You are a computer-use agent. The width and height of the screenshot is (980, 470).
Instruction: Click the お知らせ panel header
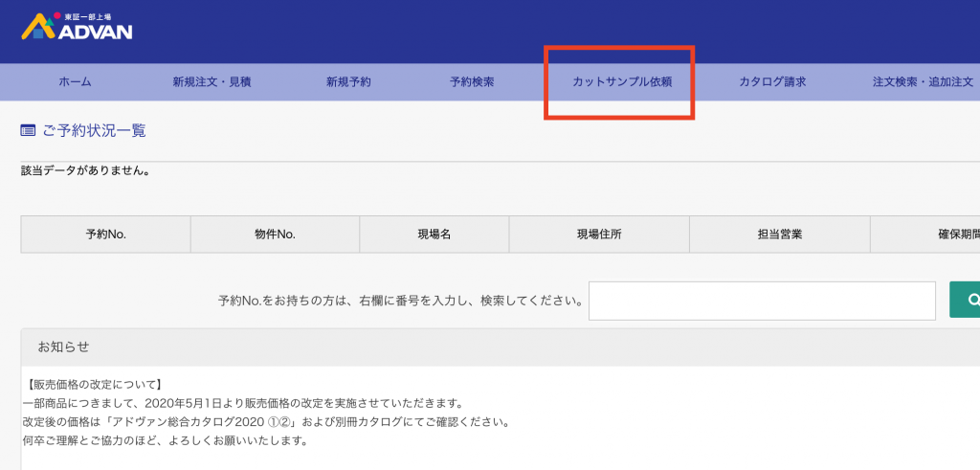click(x=63, y=347)
